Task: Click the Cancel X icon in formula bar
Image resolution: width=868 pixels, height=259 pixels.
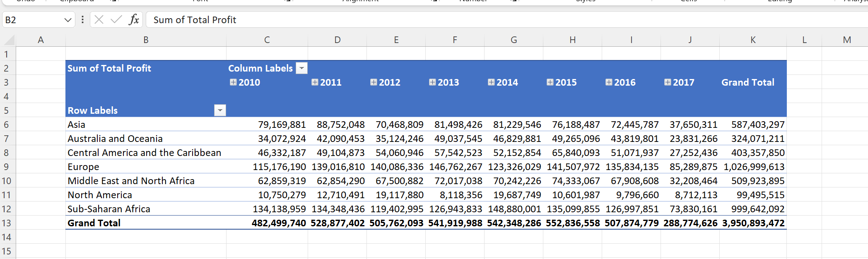Action: pos(99,19)
